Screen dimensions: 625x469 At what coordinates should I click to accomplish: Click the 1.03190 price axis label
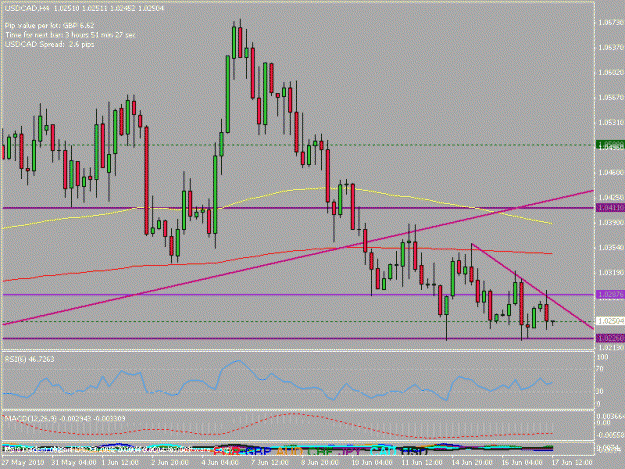pos(611,272)
